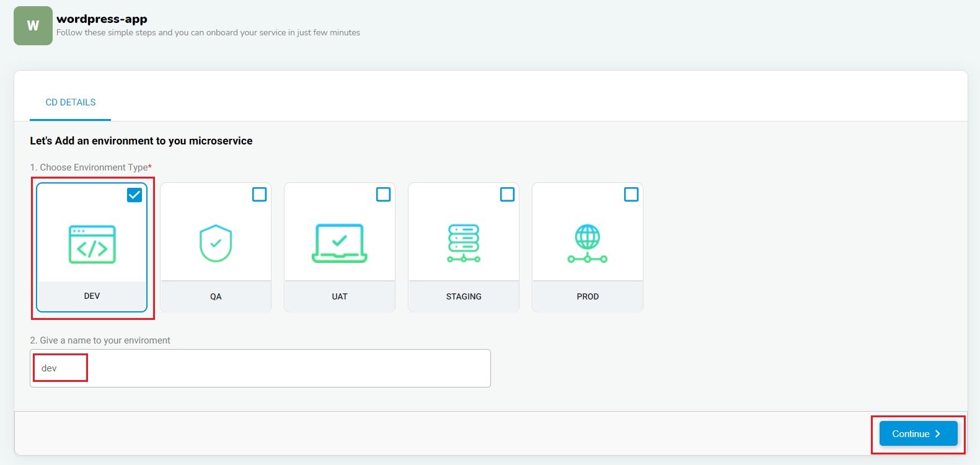Select the UAT laptop icon
The width and height of the screenshot is (980, 465).
[340, 243]
